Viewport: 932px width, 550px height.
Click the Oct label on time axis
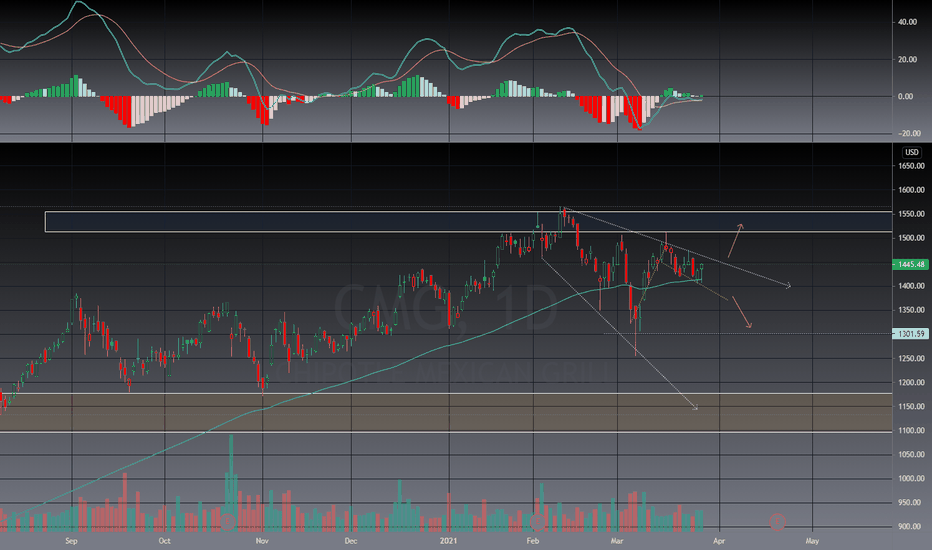[x=165, y=541]
